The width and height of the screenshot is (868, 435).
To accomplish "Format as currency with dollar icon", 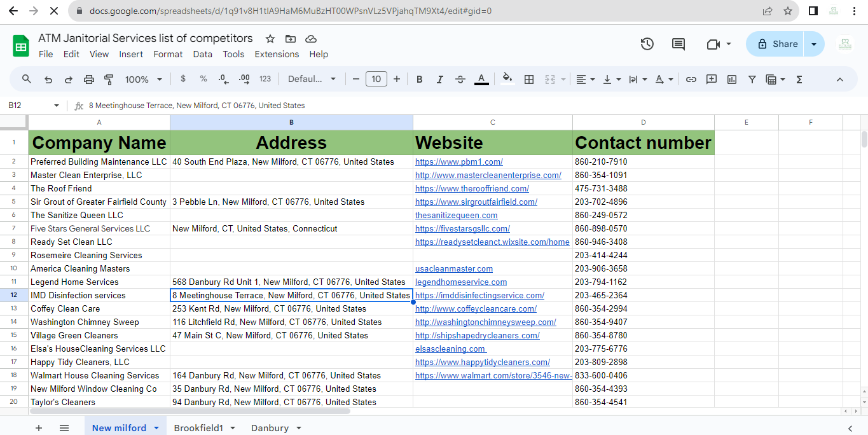I will tap(183, 79).
